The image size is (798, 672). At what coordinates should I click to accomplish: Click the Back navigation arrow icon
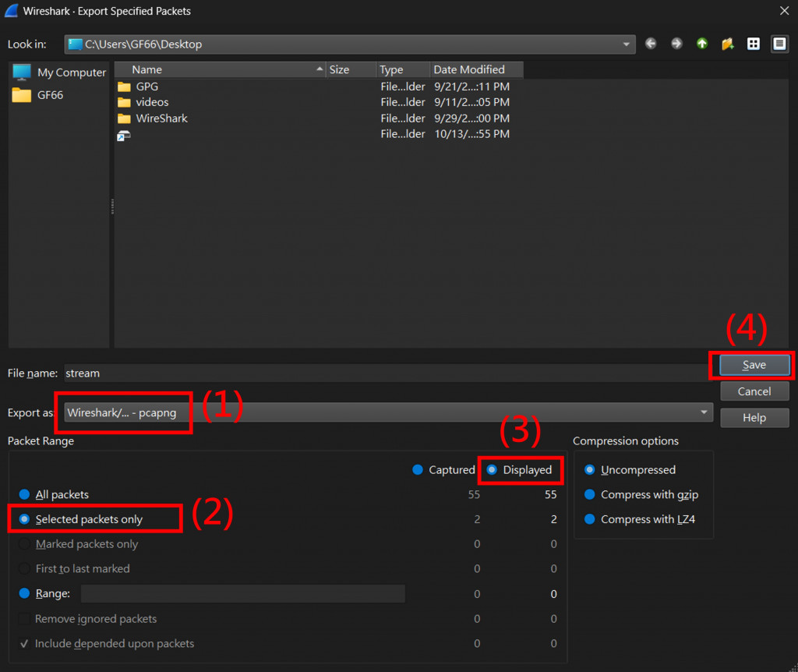point(651,44)
